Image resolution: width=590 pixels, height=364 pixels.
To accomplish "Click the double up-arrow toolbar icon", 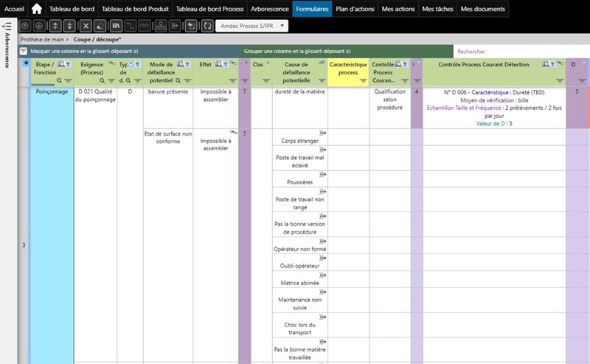I will click(x=55, y=26).
